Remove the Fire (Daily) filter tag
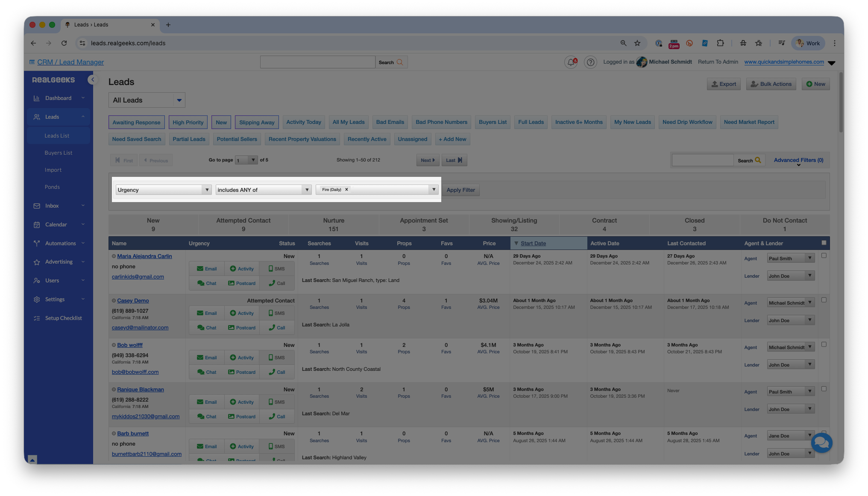Image resolution: width=868 pixels, height=496 pixels. pyautogui.click(x=346, y=190)
